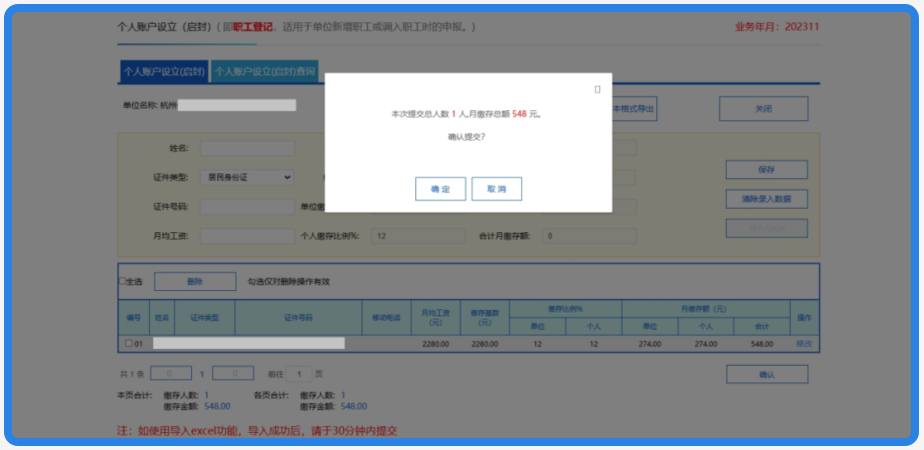Click the 关闭 button on the page
The height and width of the screenshot is (450, 924).
point(763,109)
